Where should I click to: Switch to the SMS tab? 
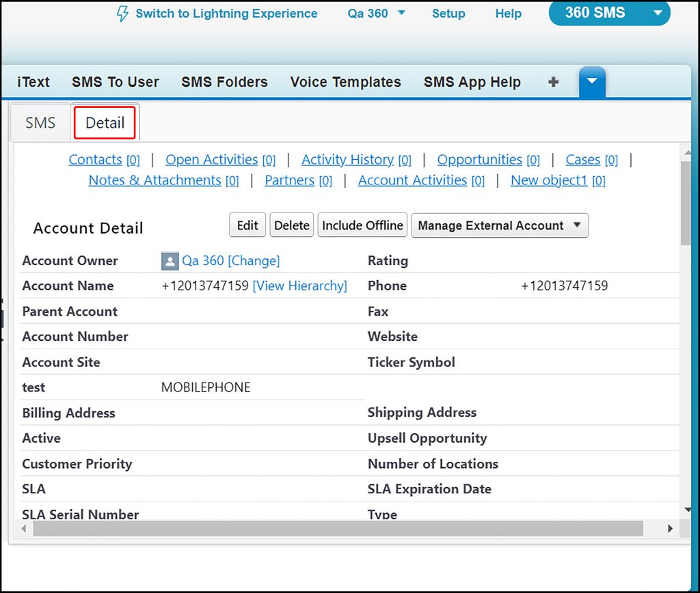coord(40,123)
